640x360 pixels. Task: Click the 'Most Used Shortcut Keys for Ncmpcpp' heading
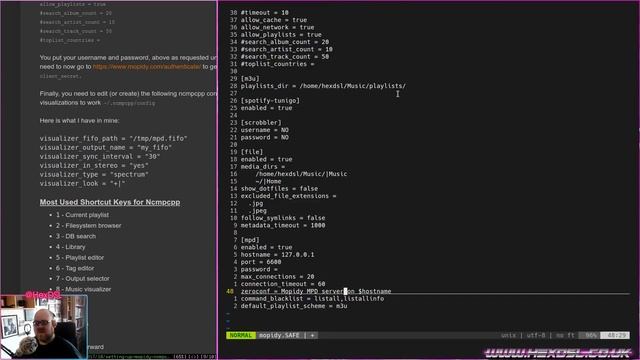point(110,202)
